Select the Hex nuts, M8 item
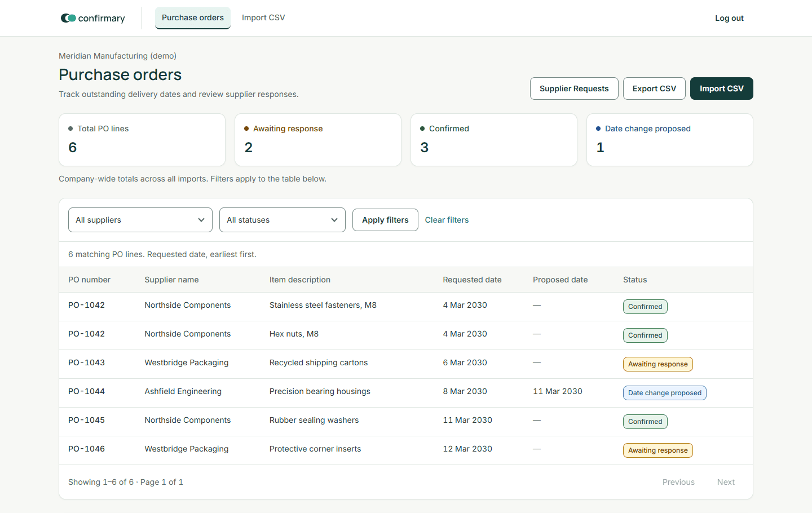The image size is (812, 513). (x=294, y=334)
